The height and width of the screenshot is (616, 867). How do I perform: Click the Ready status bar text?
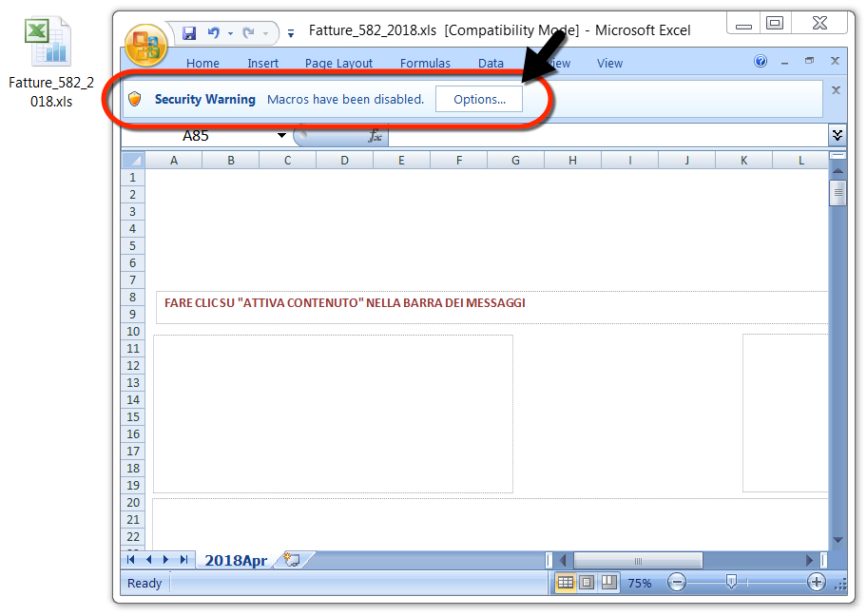click(144, 583)
